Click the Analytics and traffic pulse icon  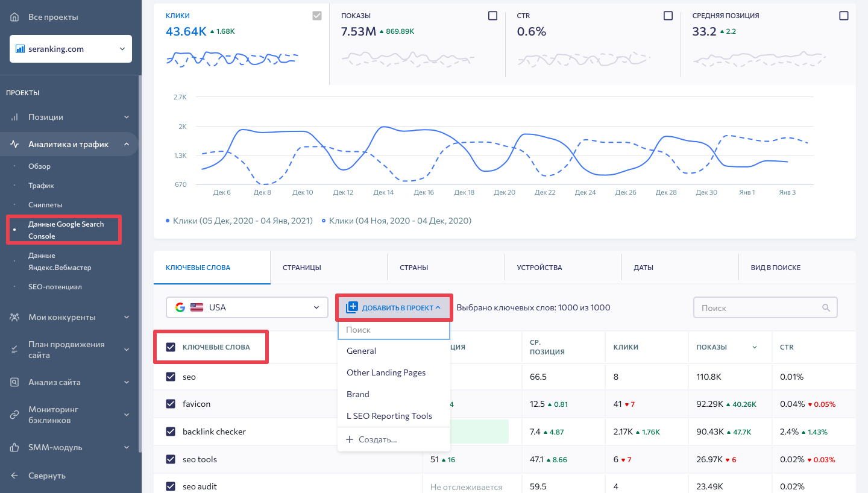pyautogui.click(x=15, y=144)
